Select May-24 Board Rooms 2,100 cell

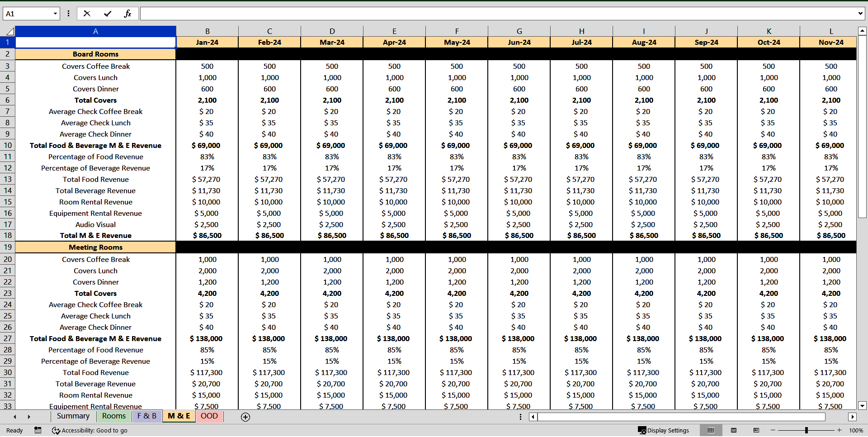(457, 100)
